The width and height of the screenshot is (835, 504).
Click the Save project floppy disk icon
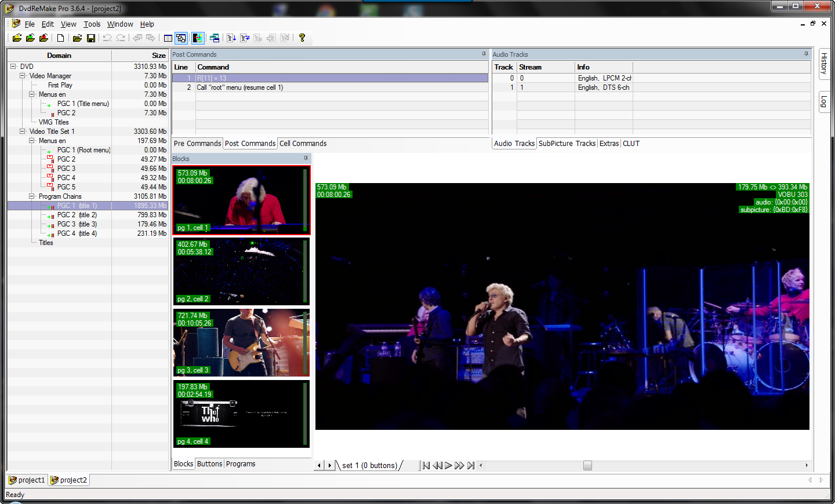click(91, 38)
